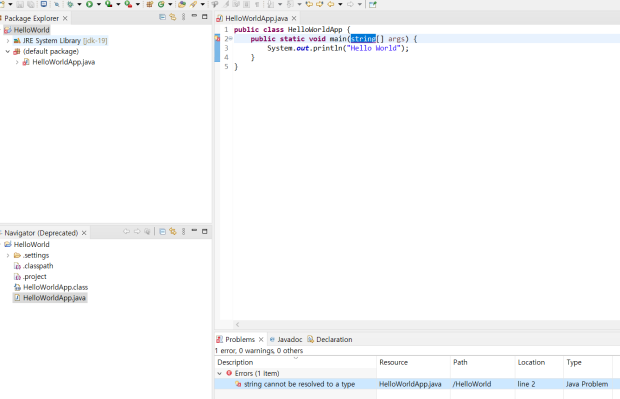Open the New Java Class dropdown arrow
The height and width of the screenshot is (399, 620).
tap(170, 4)
